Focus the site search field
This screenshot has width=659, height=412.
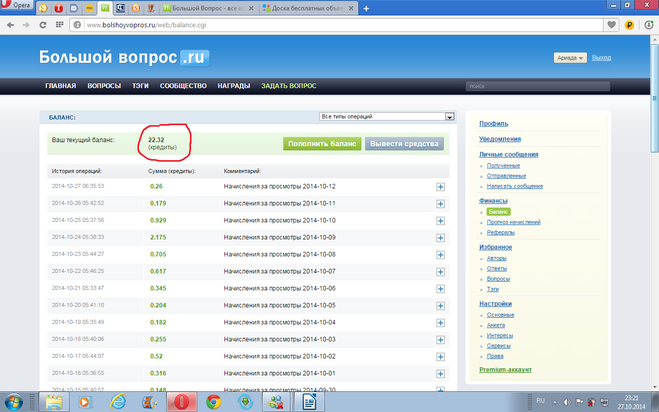pyautogui.click(x=538, y=86)
